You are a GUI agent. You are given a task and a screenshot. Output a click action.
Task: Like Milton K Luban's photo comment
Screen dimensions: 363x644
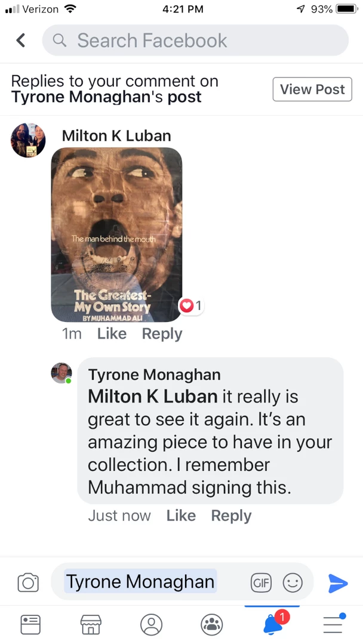coord(112,334)
